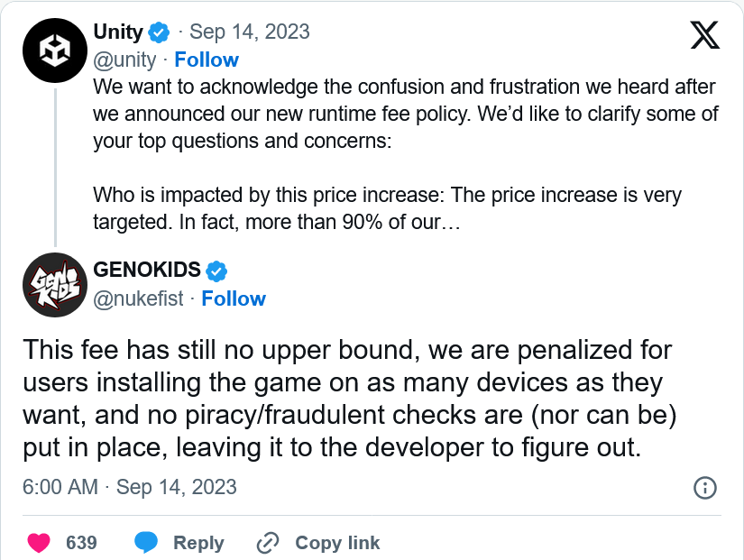744x560 pixels.
Task: Open Unity's quoted tweet text
Action: point(406,154)
